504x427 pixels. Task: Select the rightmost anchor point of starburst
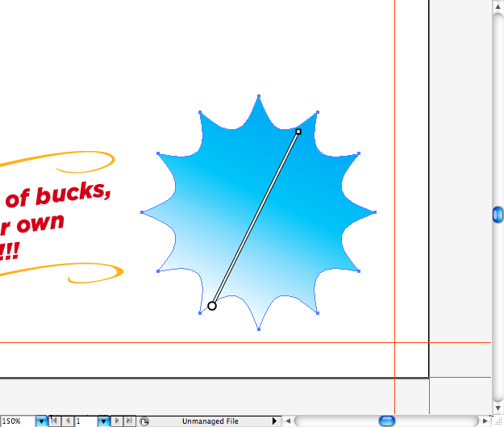tap(375, 212)
